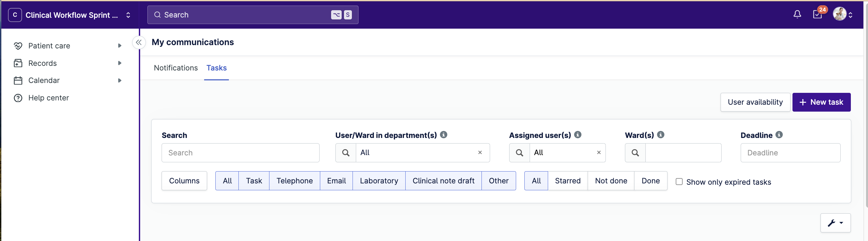This screenshot has width=868, height=241.
Task: Click the info icon next to Ward(s)
Action: pos(661,135)
